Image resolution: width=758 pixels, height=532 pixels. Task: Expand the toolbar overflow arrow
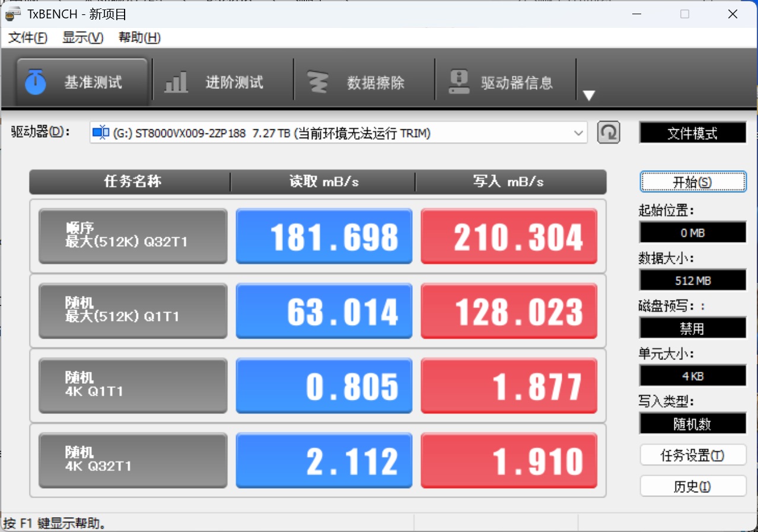[x=588, y=95]
